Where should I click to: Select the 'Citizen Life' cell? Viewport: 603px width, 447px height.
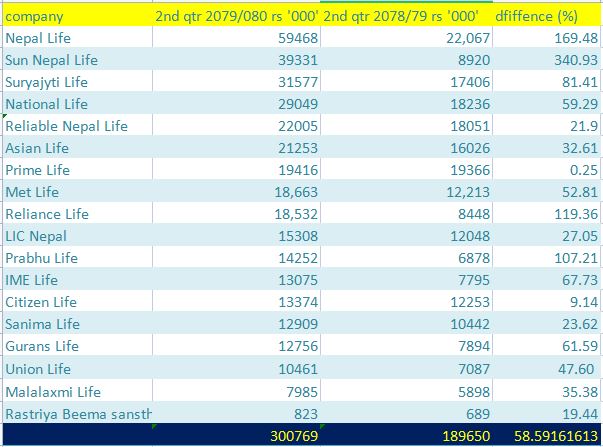point(77,302)
